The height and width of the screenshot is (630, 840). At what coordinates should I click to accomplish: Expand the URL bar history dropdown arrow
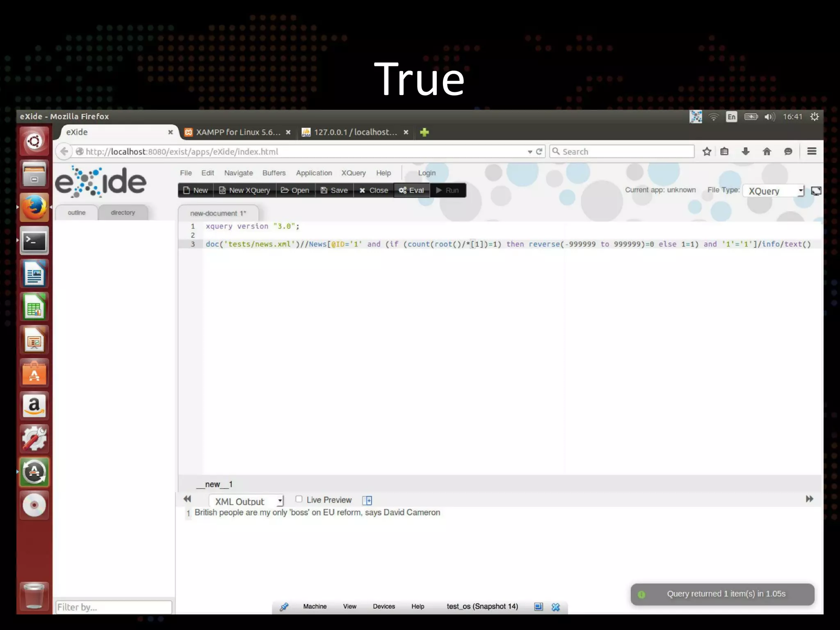[530, 152]
